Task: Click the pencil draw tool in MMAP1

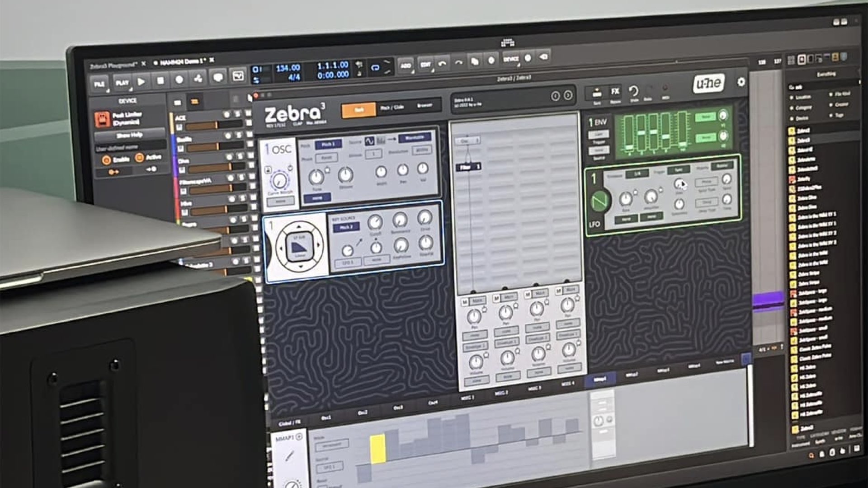Action: pyautogui.click(x=289, y=456)
